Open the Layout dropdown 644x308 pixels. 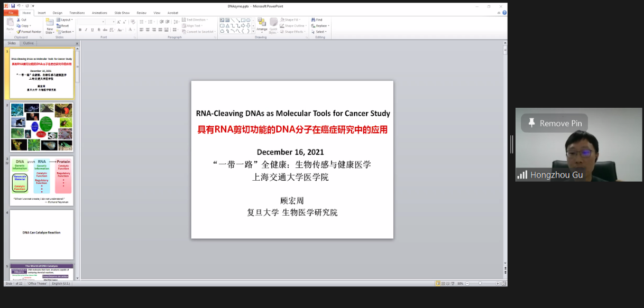point(65,20)
